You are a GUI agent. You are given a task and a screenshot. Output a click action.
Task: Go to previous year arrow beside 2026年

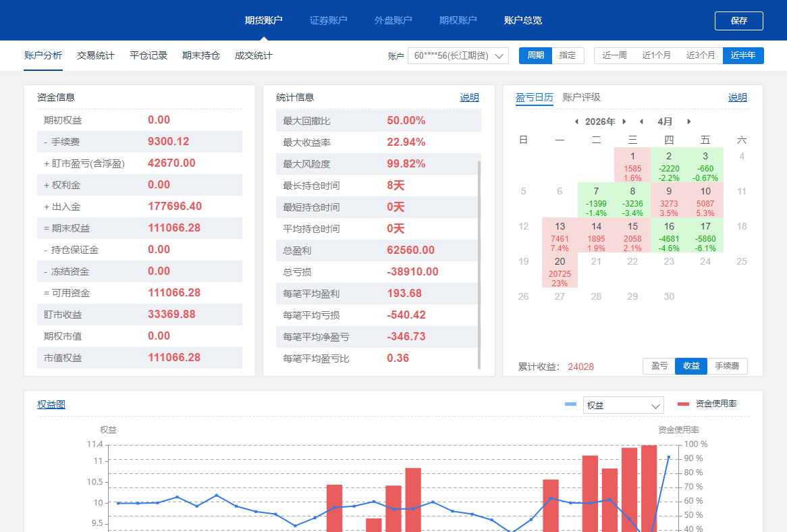[x=576, y=122]
